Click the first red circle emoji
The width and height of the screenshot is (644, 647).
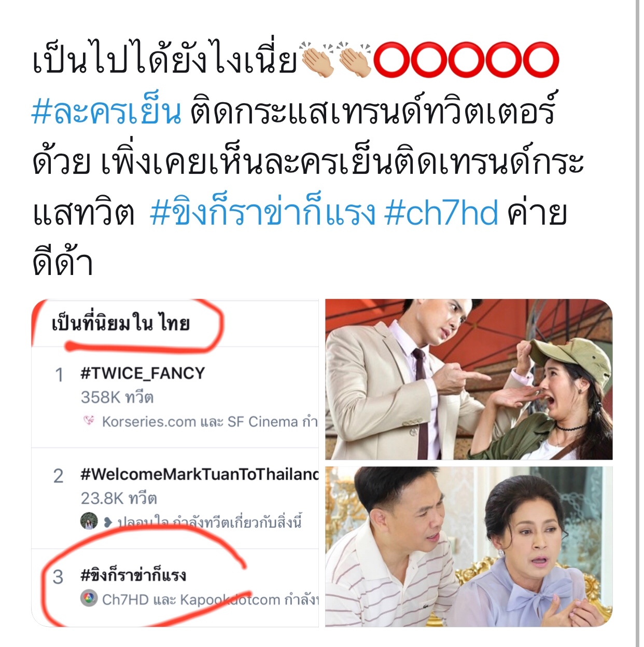tap(391, 61)
